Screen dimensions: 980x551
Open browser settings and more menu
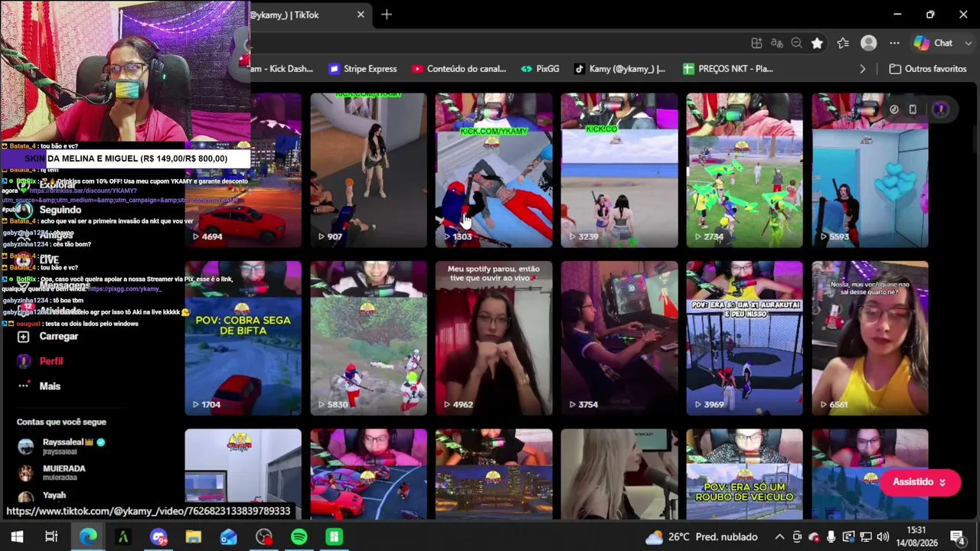[894, 44]
